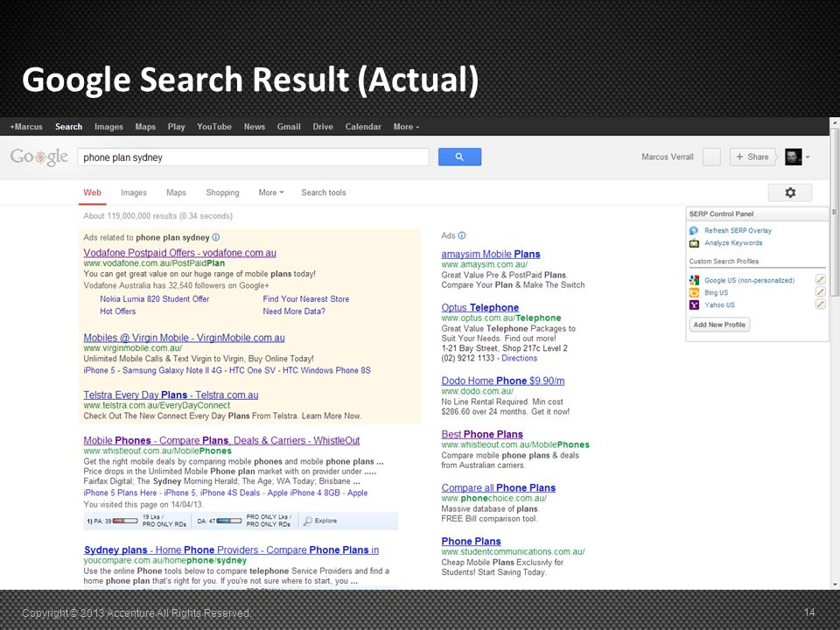Screen dimensions: 840x630
Task: Open Sydney plans youcompare result
Action: pos(231,549)
